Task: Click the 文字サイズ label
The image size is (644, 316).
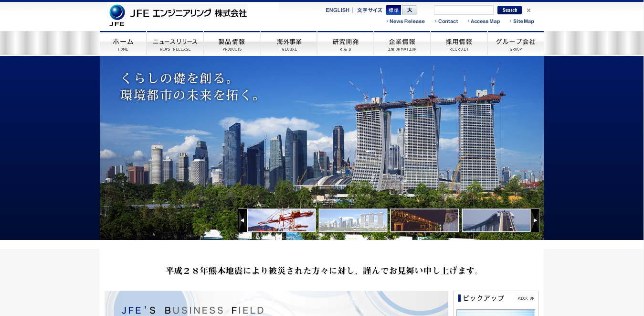Action: (370, 10)
